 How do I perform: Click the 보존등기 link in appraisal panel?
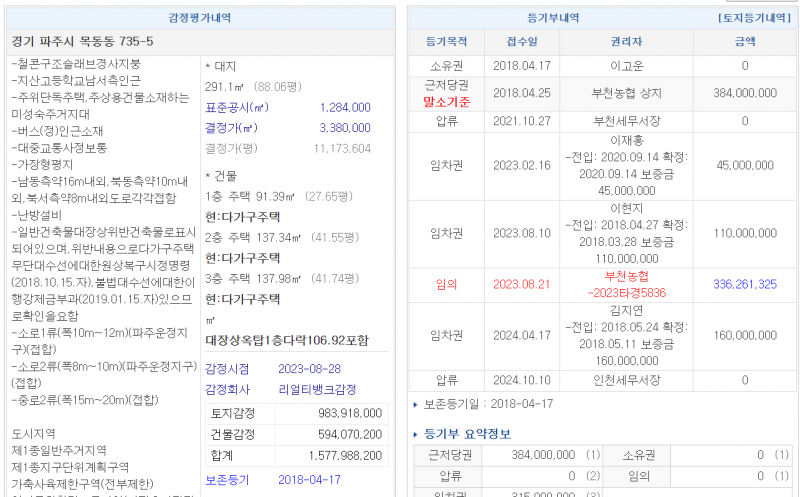coord(229,480)
